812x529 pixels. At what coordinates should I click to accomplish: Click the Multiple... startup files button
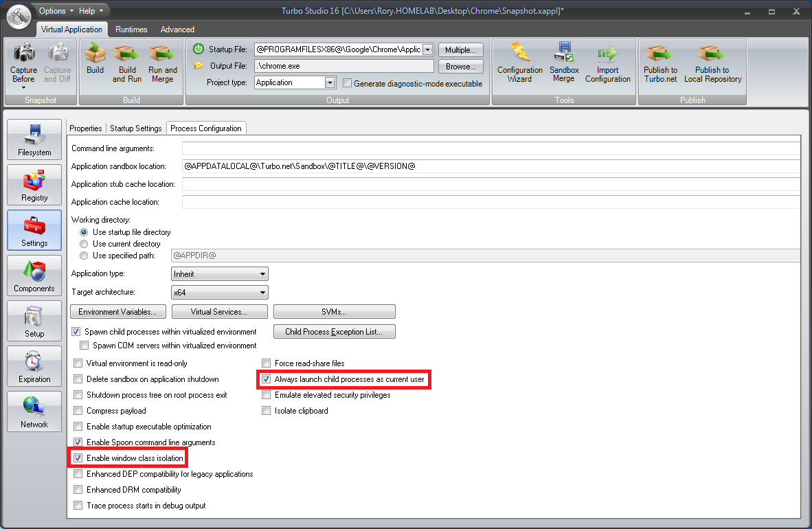coord(460,49)
